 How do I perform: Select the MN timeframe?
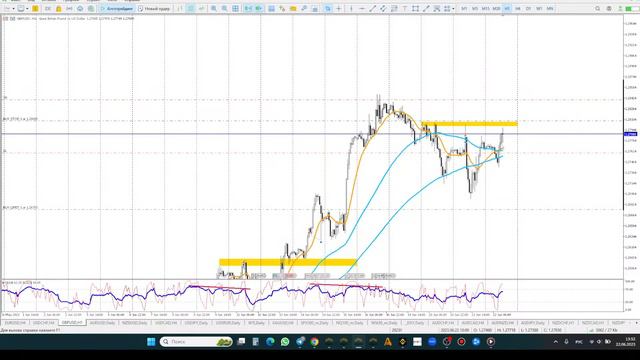tap(550, 9)
